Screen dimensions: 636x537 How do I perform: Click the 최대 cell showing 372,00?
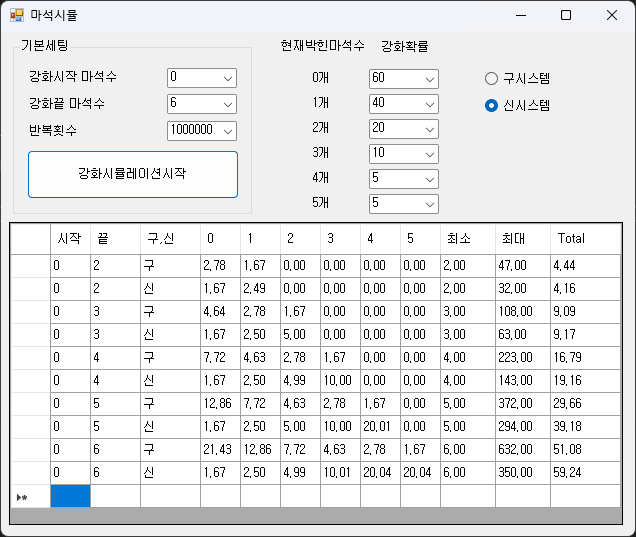pos(523,404)
